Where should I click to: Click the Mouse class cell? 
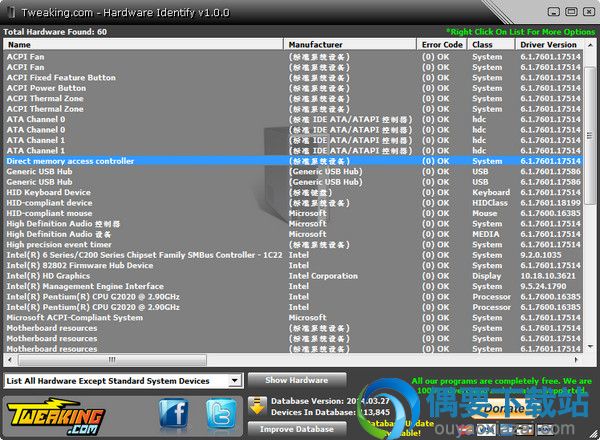pyautogui.click(x=485, y=213)
